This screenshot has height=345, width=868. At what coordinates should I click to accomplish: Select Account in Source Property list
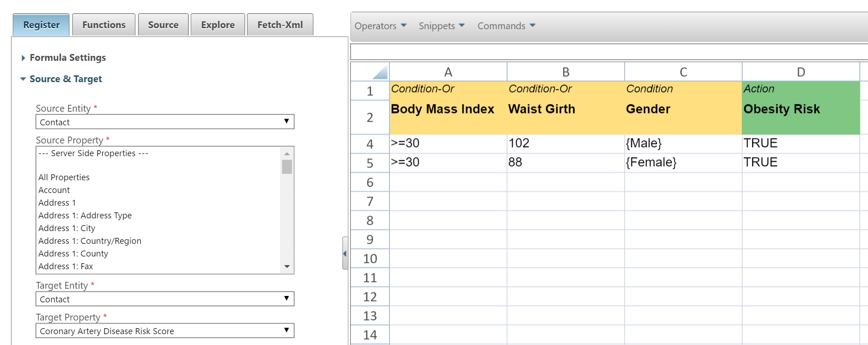coord(158,190)
